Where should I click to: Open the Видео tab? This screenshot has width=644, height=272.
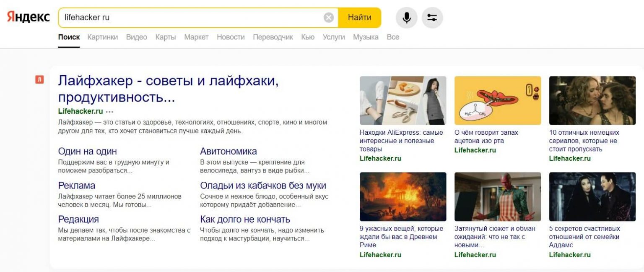[136, 37]
